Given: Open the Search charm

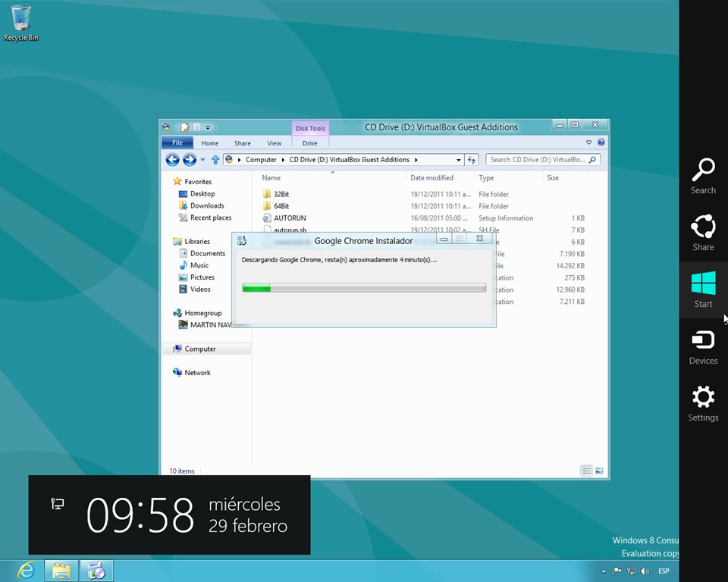Looking at the screenshot, I should (703, 176).
